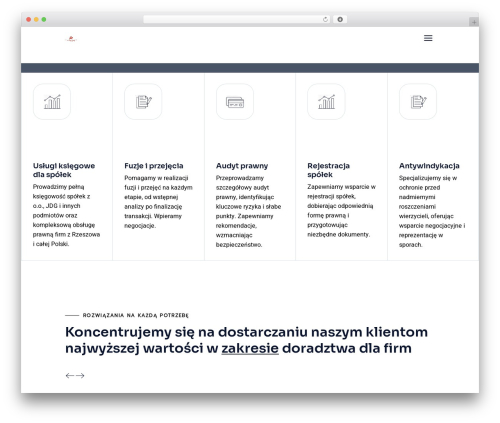The width and height of the screenshot is (500, 423).
Task: Open Usługi księgowe dla spółek heading
Action: (x=64, y=170)
